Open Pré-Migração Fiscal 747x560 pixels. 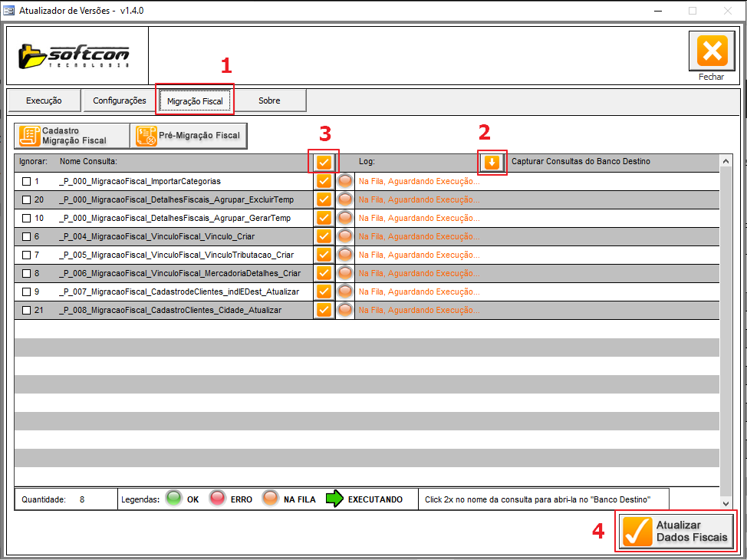(189, 136)
